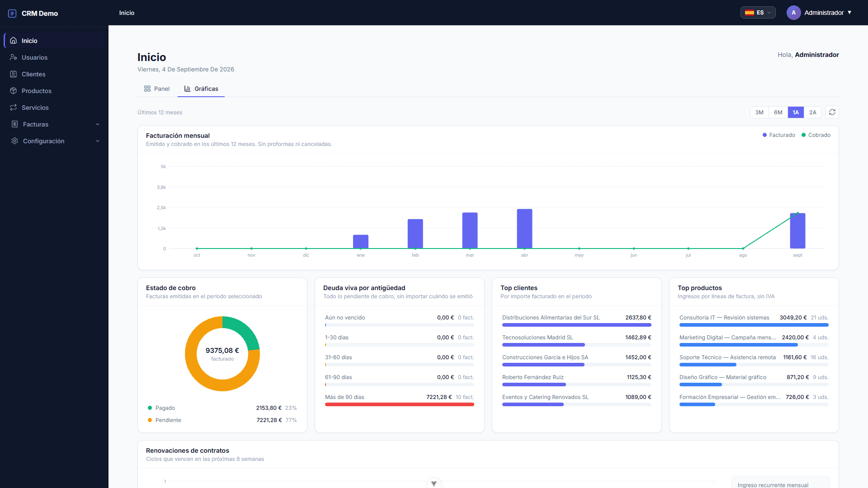
Task: Click the Spanish flag icon
Action: 750,13
